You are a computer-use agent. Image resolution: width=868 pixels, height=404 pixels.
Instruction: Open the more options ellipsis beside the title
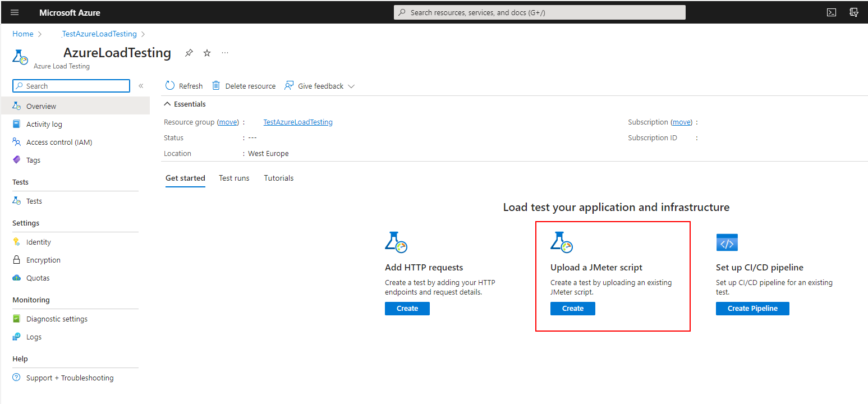[x=225, y=53]
